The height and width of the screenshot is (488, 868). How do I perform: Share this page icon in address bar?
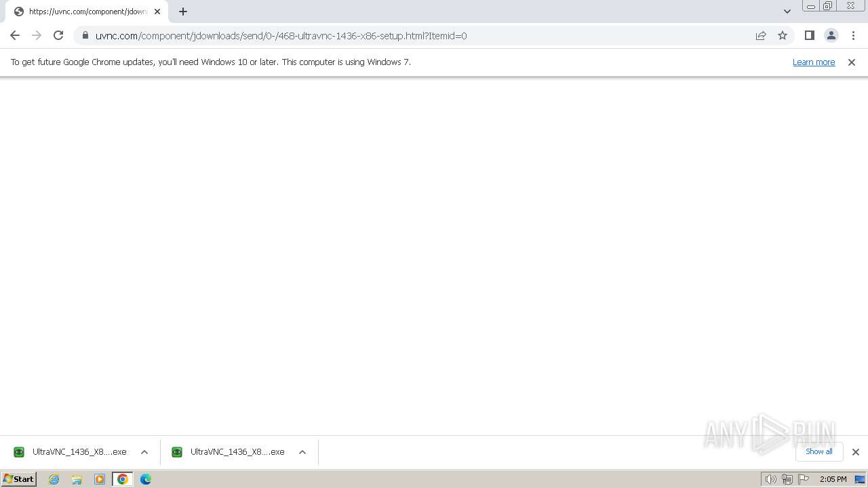[x=761, y=35]
